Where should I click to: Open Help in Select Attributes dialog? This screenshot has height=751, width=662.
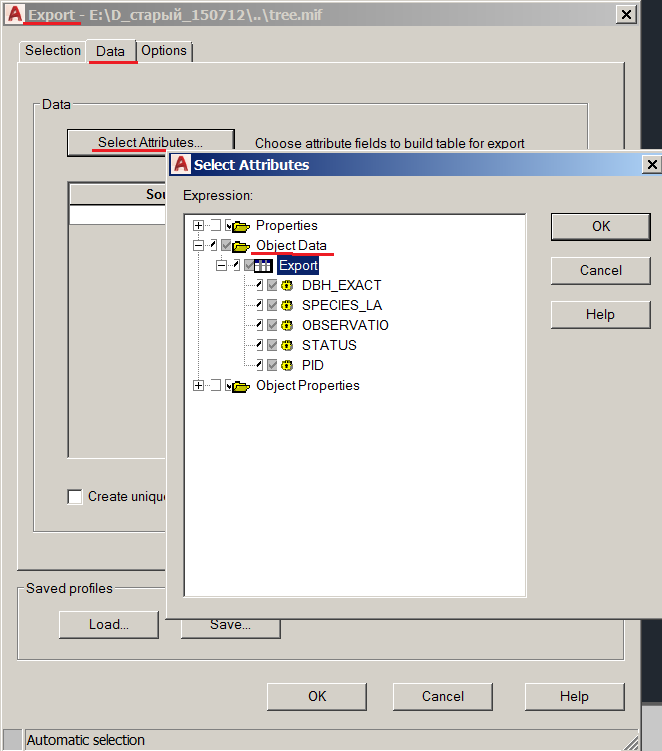point(601,315)
